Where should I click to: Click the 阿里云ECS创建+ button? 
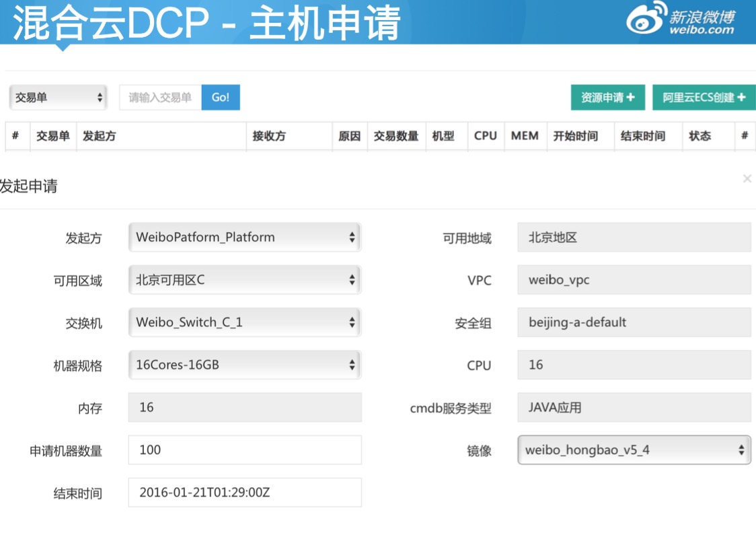pyautogui.click(x=704, y=97)
